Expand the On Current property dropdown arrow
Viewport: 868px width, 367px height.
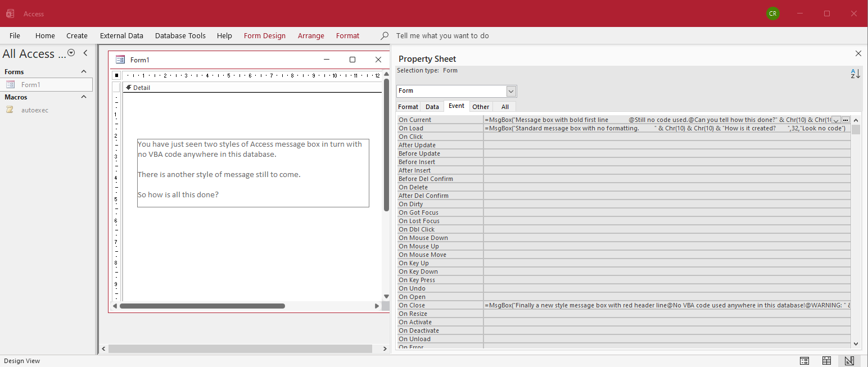tap(836, 120)
